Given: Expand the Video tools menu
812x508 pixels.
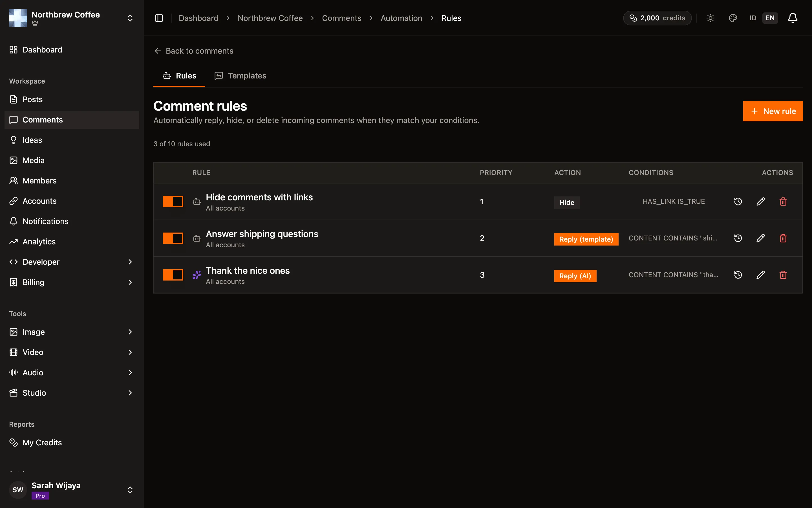Looking at the screenshot, I should tap(72, 352).
